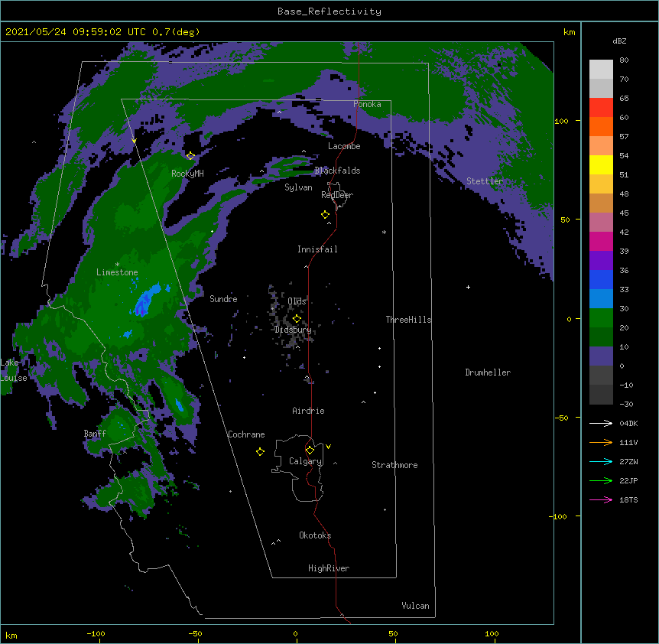Viewport: 659px width, 644px height.
Task: Click yellow V marker northwest of RockyMH
Action: click(x=134, y=141)
